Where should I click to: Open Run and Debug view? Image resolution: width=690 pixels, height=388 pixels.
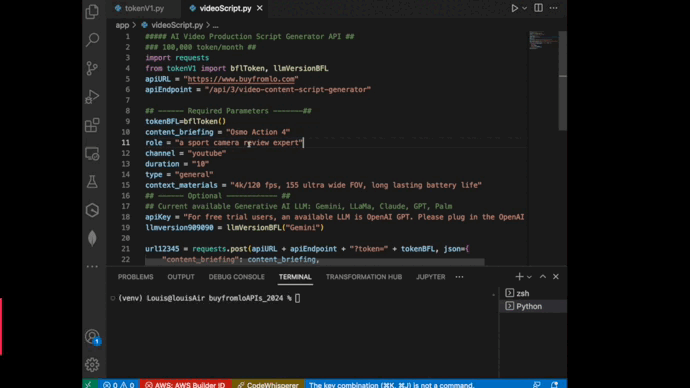92,96
